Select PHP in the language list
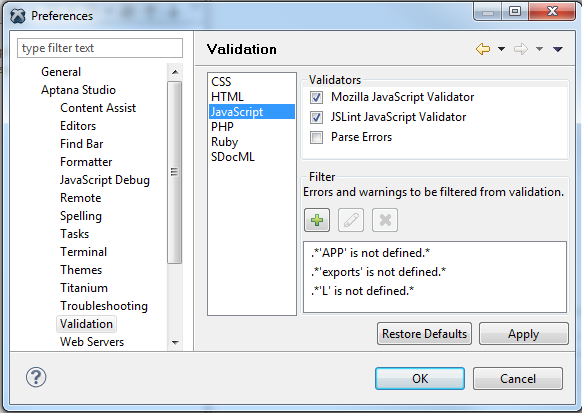The width and height of the screenshot is (582, 413). tap(222, 127)
